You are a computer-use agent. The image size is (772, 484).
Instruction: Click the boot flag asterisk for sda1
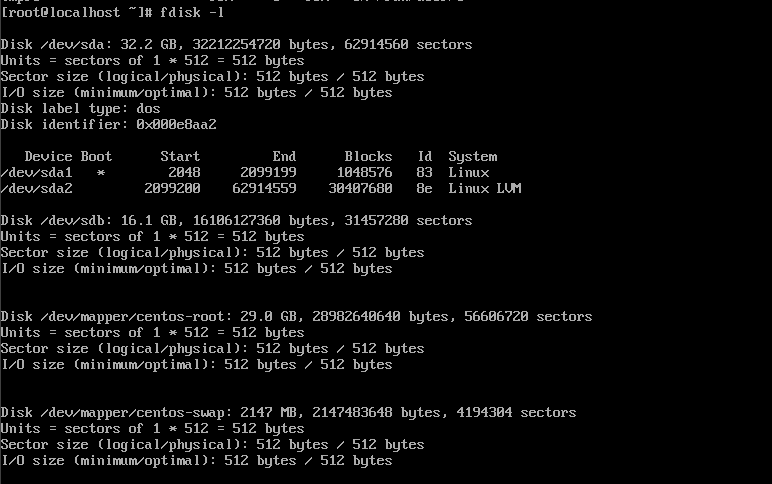coord(100,172)
